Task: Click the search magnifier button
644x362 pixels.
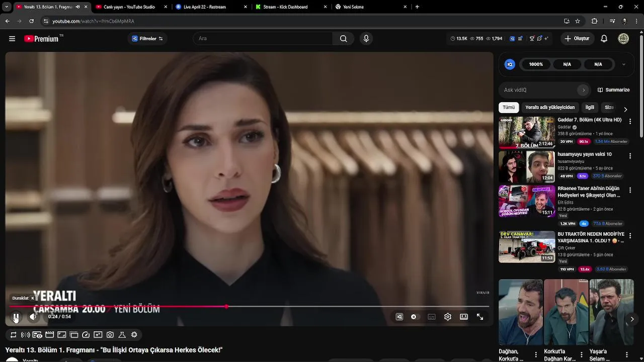Action: click(343, 39)
